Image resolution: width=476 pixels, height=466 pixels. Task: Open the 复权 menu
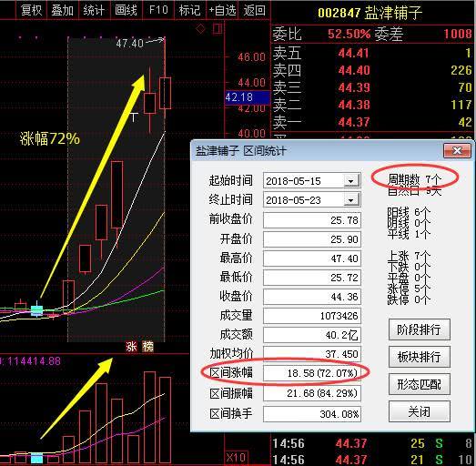pos(31,10)
